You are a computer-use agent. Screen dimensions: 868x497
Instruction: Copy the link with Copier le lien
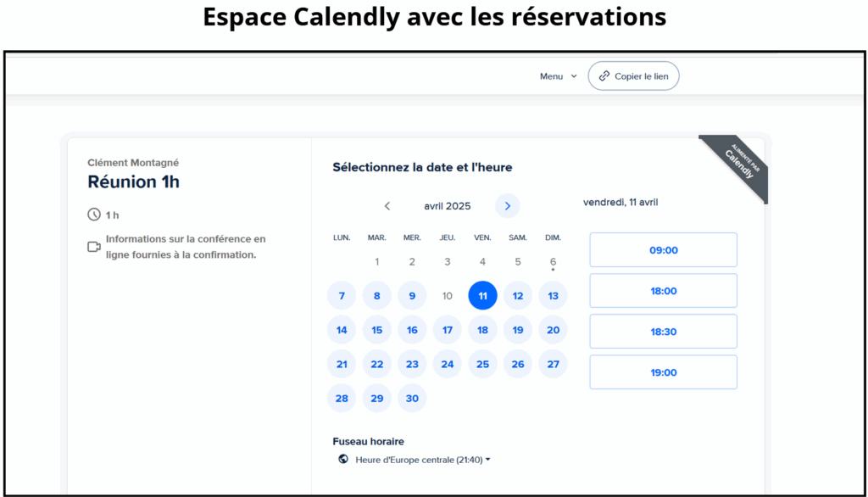[633, 76]
